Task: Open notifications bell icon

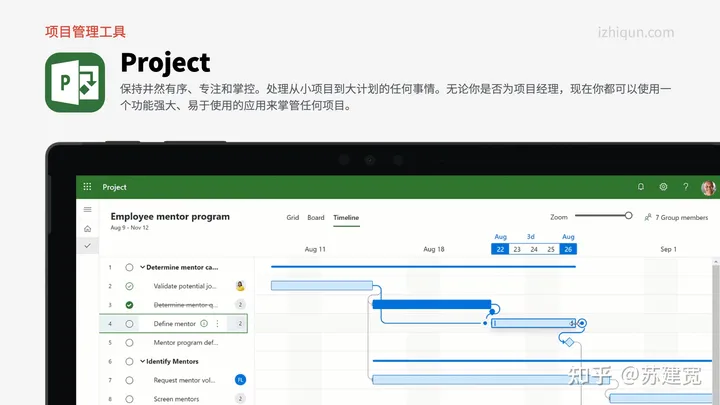Action: 641,186
